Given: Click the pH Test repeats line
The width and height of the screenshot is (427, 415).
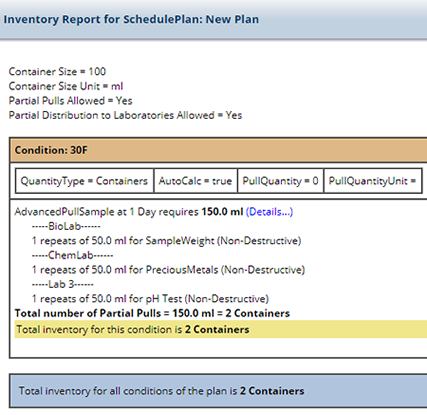Looking at the screenshot, I should [x=150, y=299].
